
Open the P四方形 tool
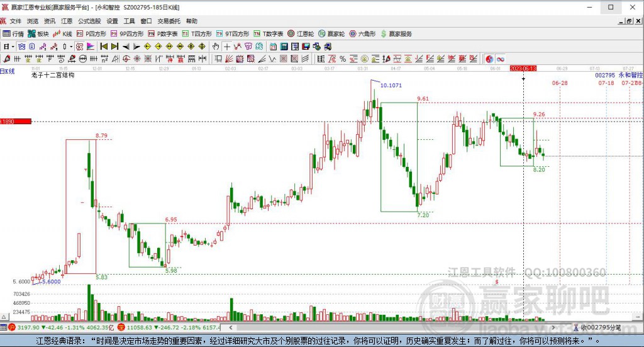[91, 34]
